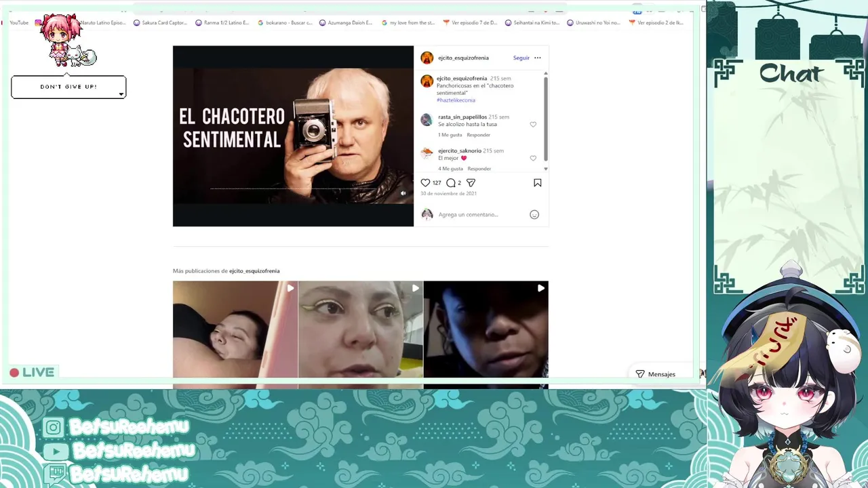Open ejcito_esquizofrenia link in 'Más publicaciones'
Image resolution: width=868 pixels, height=488 pixels.
(254, 271)
